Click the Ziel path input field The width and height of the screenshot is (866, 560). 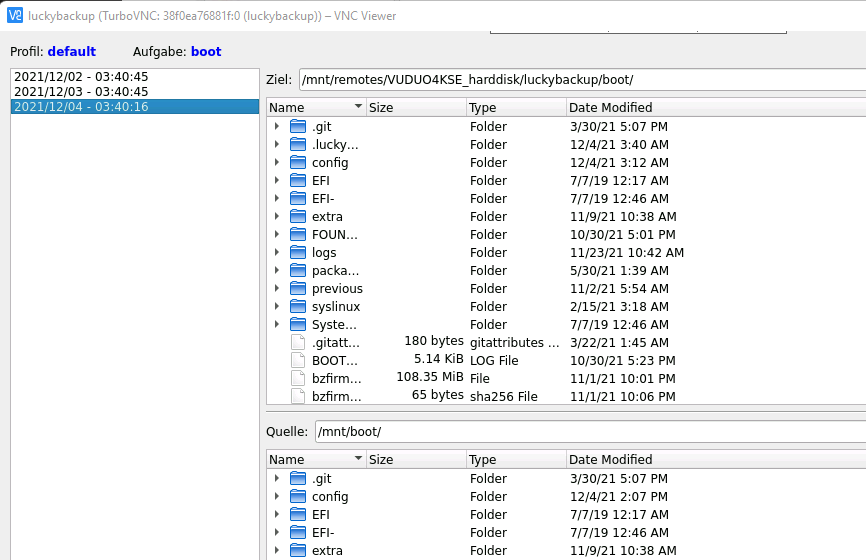582,80
